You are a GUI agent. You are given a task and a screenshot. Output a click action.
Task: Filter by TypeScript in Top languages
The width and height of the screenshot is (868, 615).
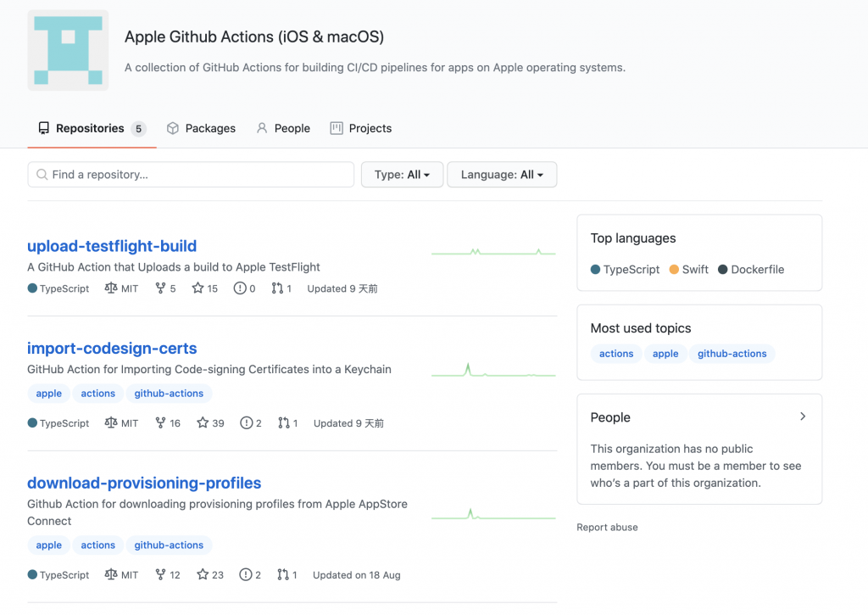(x=626, y=269)
